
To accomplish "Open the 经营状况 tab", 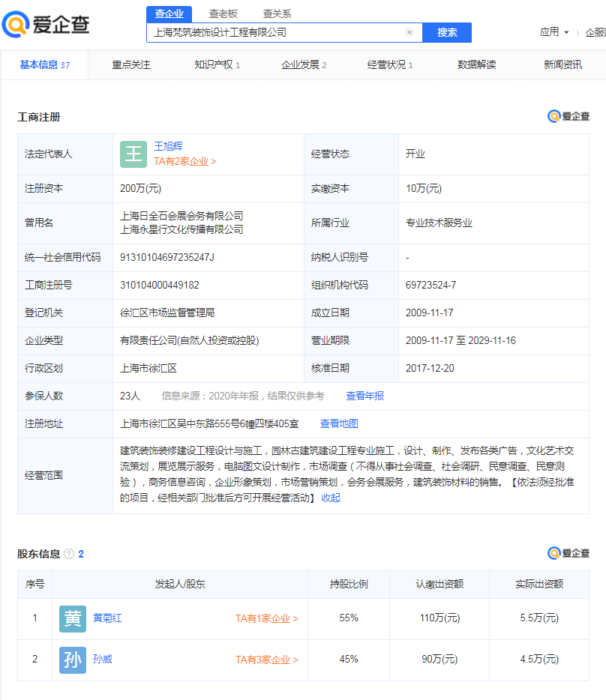I will point(389,65).
